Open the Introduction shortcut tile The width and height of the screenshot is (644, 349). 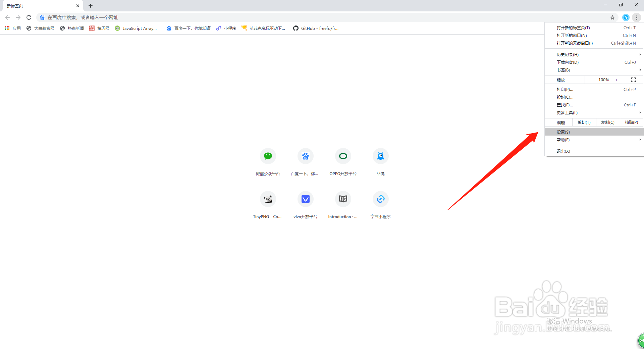pos(343,205)
